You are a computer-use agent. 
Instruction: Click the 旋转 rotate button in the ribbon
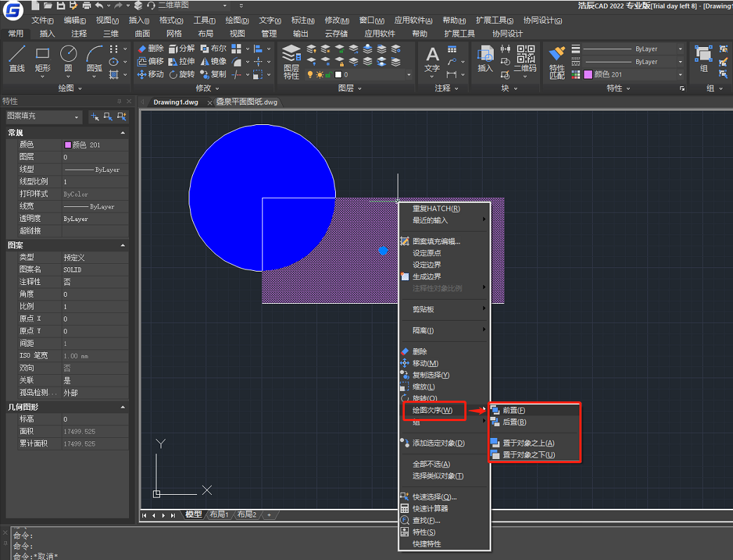pyautogui.click(x=182, y=74)
